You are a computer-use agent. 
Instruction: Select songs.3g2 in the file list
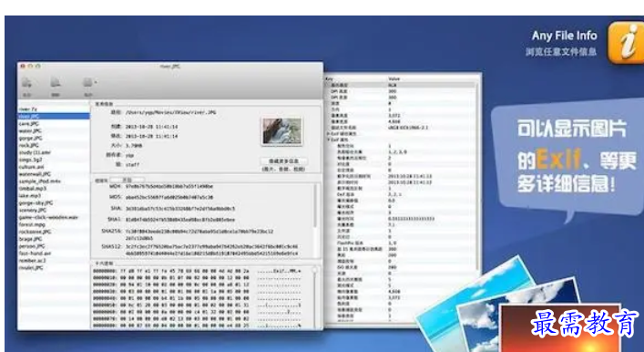coord(30,160)
